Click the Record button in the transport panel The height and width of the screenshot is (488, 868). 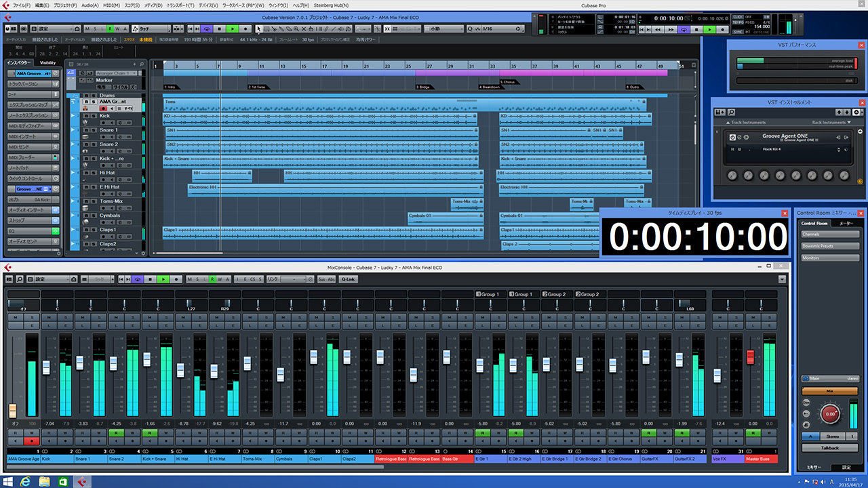tap(724, 29)
